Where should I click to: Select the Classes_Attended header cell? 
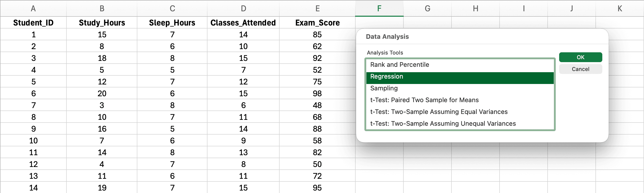[x=243, y=23]
